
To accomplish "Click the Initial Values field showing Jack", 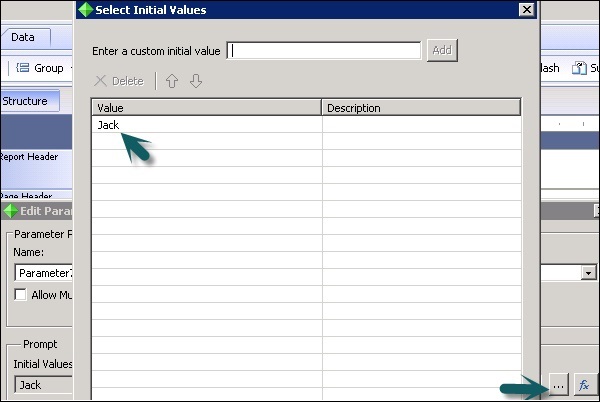I will [x=43, y=385].
